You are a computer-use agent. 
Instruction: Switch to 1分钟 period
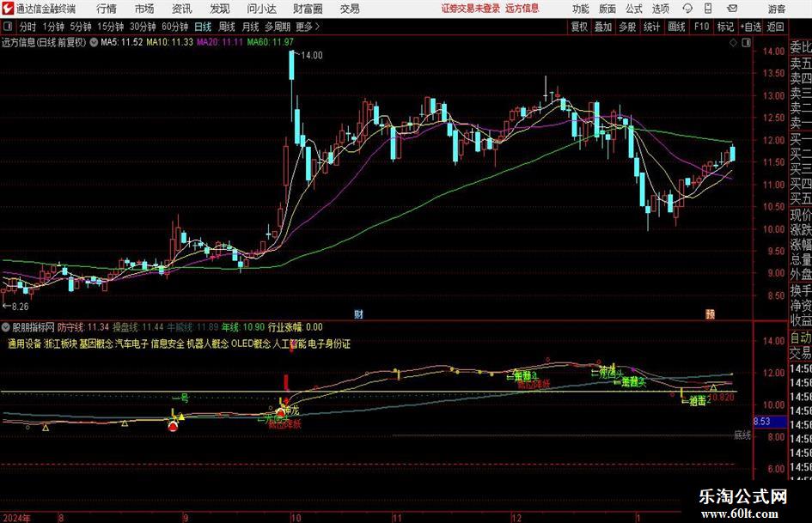[x=53, y=27]
